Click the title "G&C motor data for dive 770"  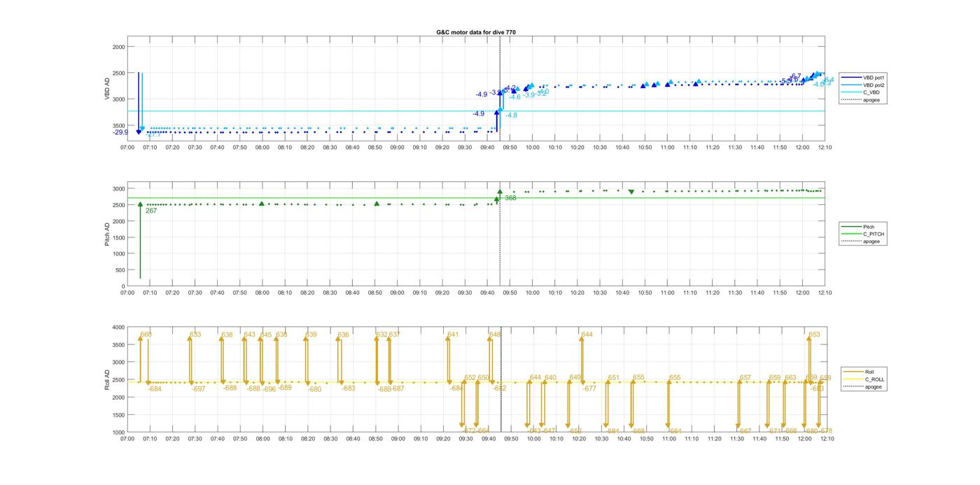476,32
